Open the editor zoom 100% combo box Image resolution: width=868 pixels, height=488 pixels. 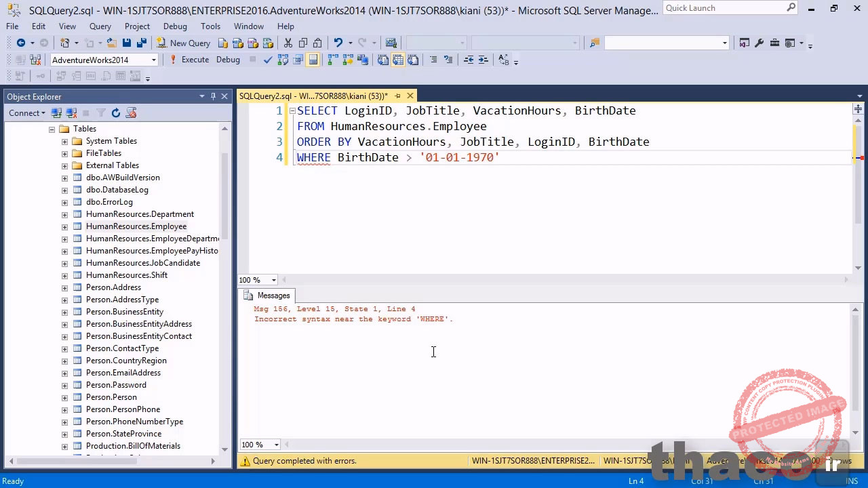coord(273,280)
